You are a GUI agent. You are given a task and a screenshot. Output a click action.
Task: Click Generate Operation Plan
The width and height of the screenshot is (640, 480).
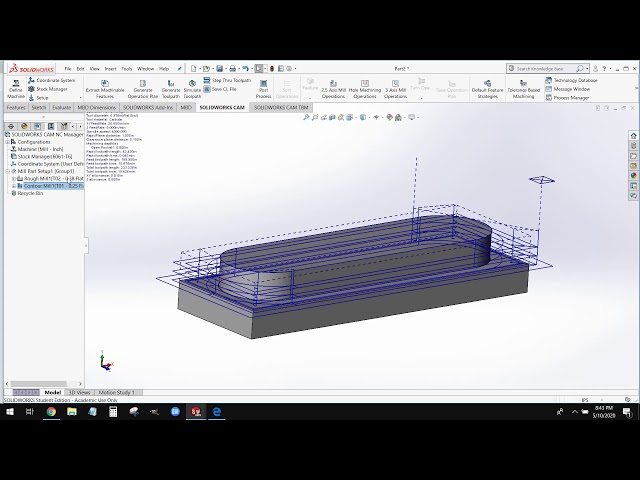pos(142,89)
